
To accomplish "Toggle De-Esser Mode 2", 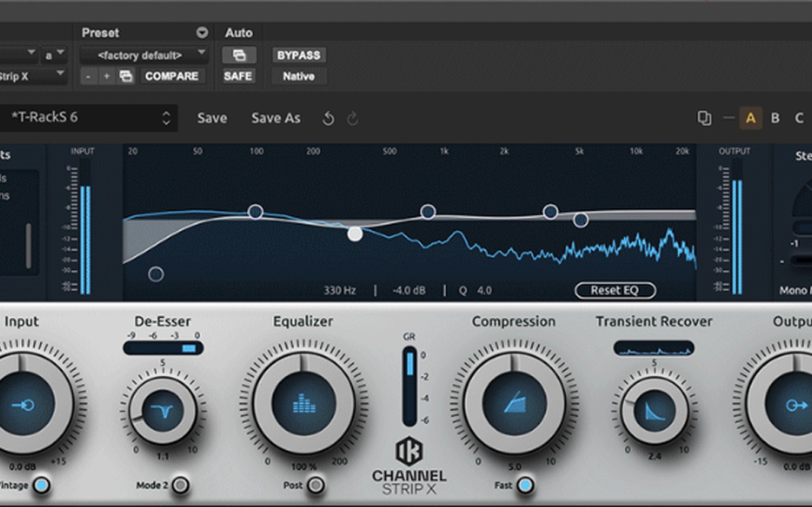I will tap(181, 486).
